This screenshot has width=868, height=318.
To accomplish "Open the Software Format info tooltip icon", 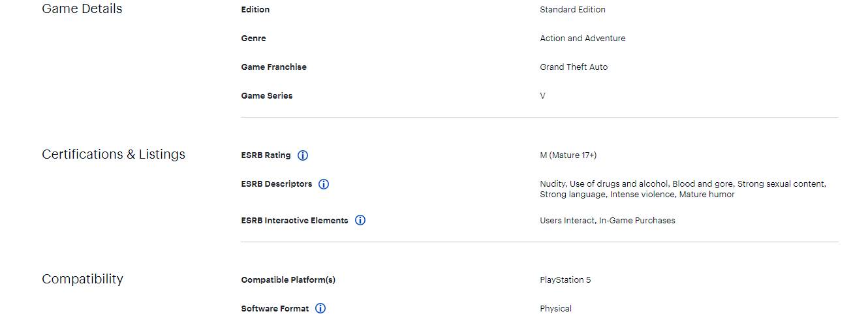I will pos(320,308).
